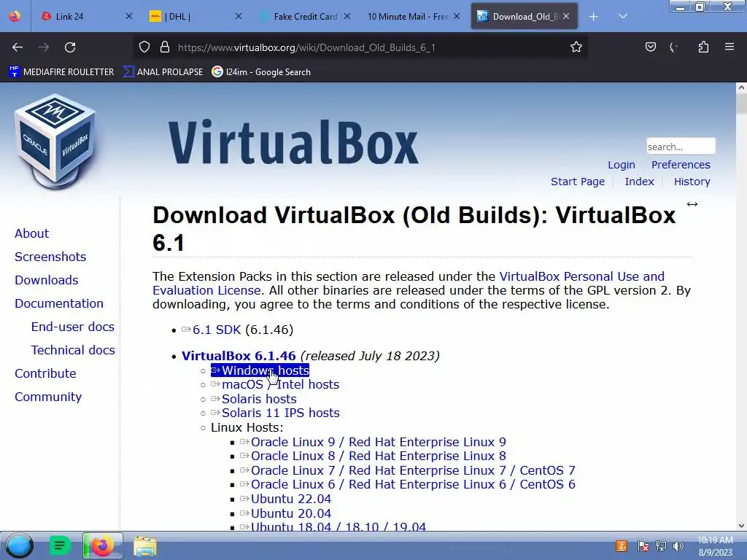This screenshot has height=560, width=747.
Task: Open MEDIAFIRE ROULETTER bookmark
Action: coord(62,72)
